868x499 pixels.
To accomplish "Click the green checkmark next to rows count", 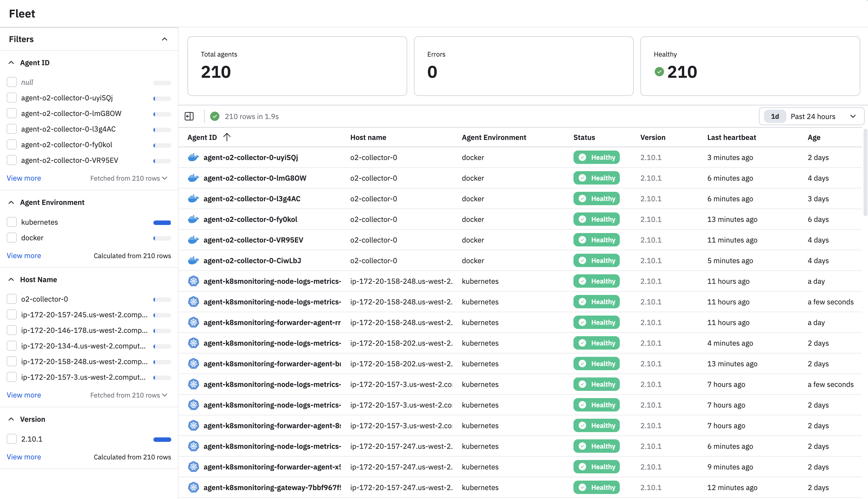I will [214, 117].
